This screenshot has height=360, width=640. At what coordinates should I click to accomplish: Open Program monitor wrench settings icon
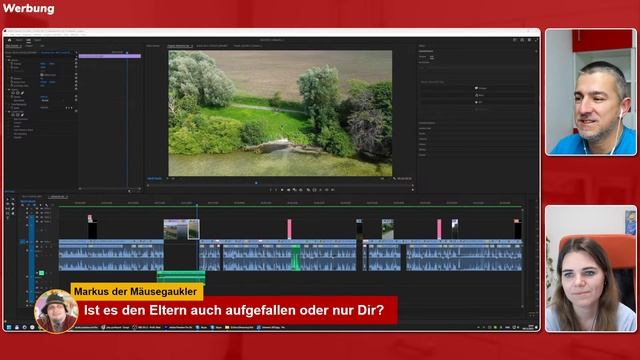point(394,179)
